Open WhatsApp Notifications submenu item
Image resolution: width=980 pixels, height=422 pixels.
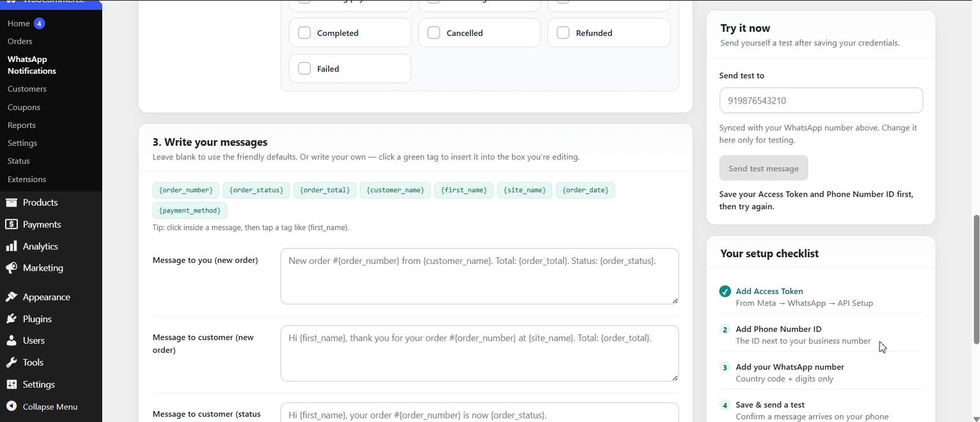point(32,65)
